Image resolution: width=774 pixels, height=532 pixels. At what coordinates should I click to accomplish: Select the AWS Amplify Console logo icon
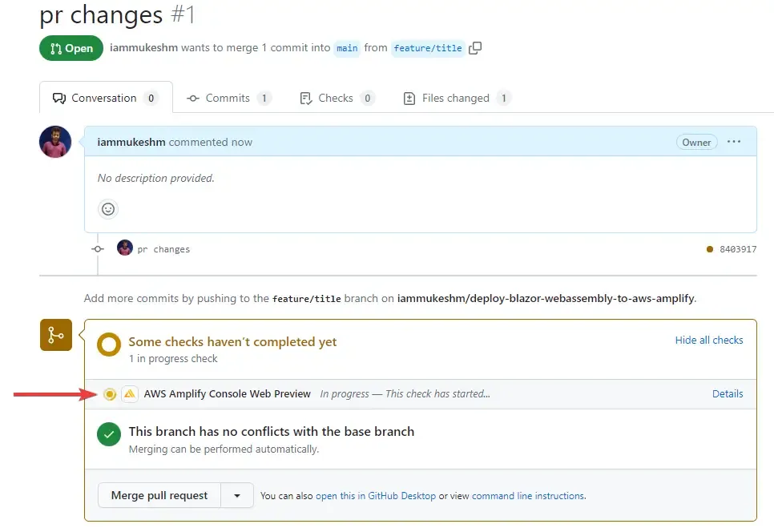tap(130, 393)
